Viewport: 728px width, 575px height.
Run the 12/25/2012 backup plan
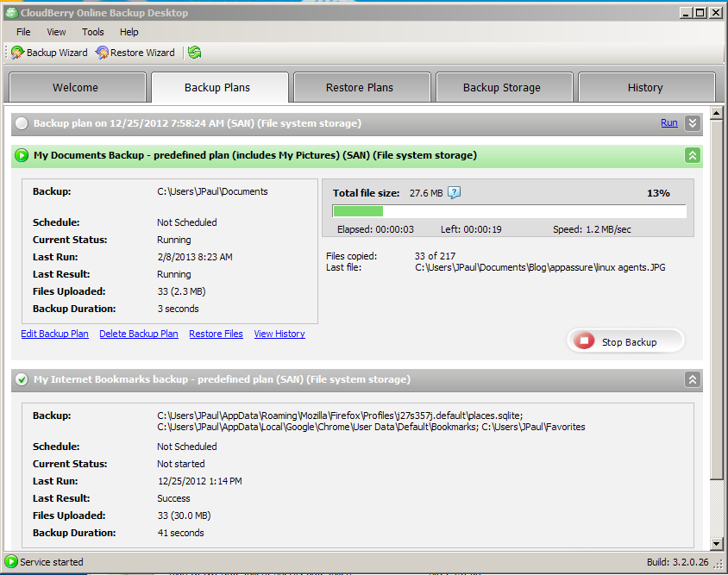tap(669, 123)
